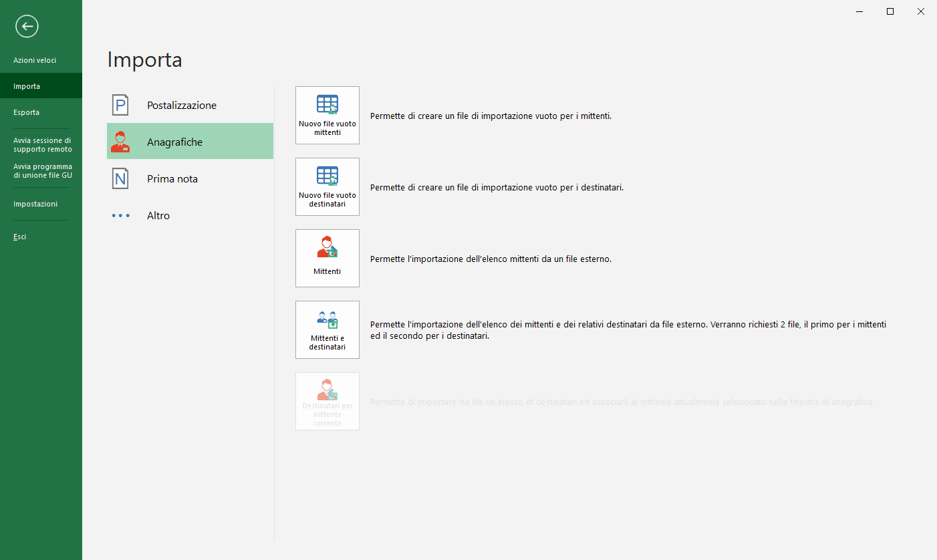Image resolution: width=937 pixels, height=560 pixels.
Task: Switch to the Prima nota category
Action: click(172, 179)
